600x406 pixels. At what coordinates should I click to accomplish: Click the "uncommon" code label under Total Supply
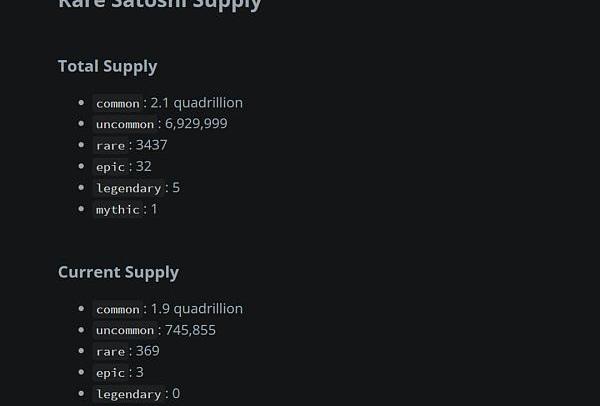(125, 124)
